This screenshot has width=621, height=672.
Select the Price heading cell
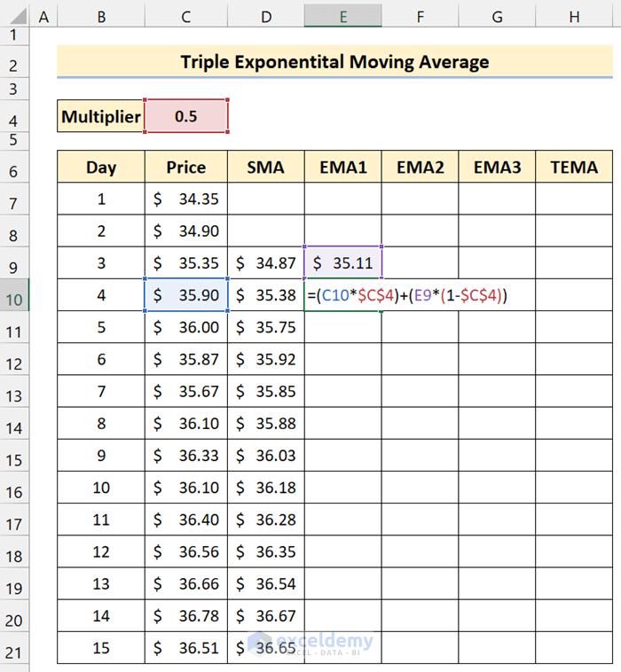(x=186, y=167)
